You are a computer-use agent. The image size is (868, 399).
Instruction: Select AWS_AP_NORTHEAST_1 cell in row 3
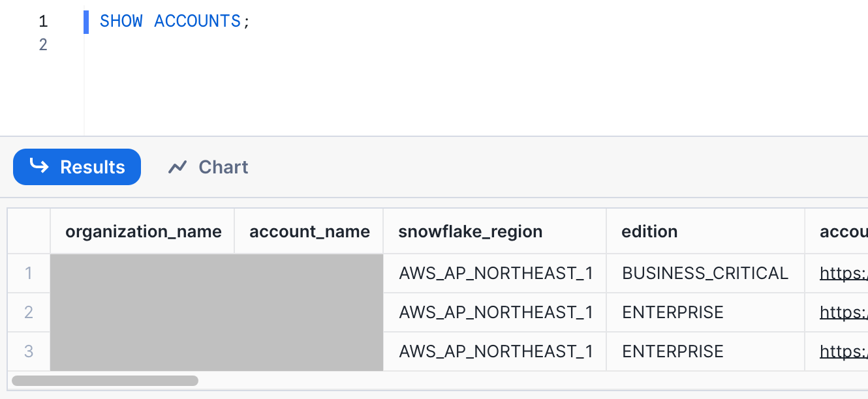coord(496,351)
